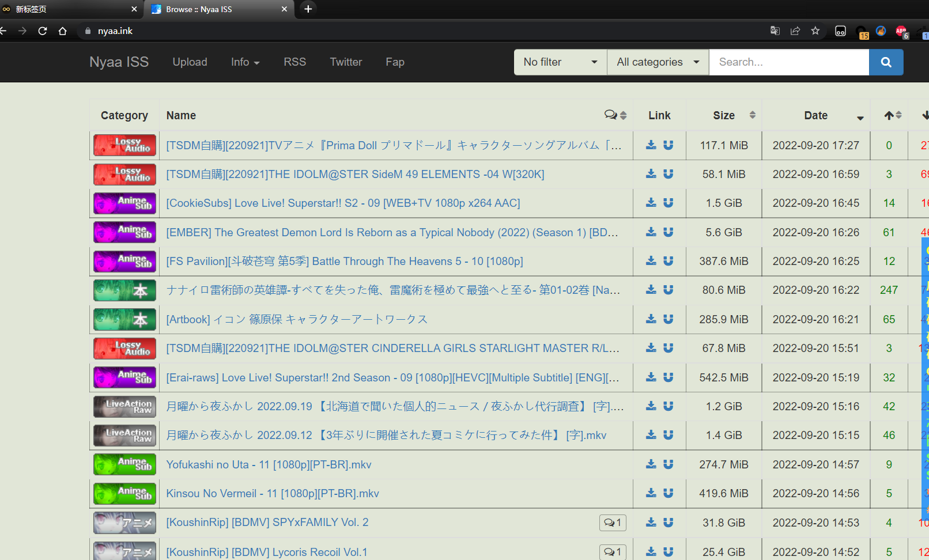Open Kinsou No Vermeil - 11 torrent page
The width and height of the screenshot is (929, 560).
[273, 493]
